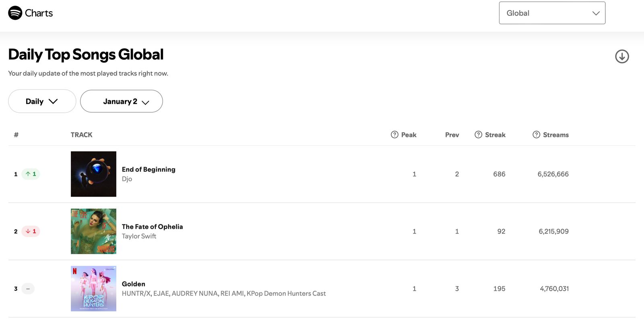Click the KPop Demon Hunters album cover
Screen dimensions: 644x319
point(93,288)
